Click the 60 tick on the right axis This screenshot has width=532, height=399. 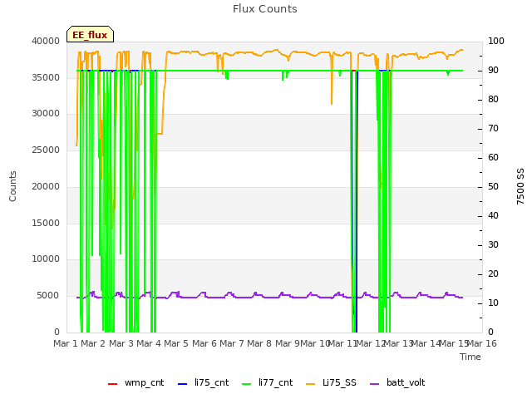tap(493, 158)
